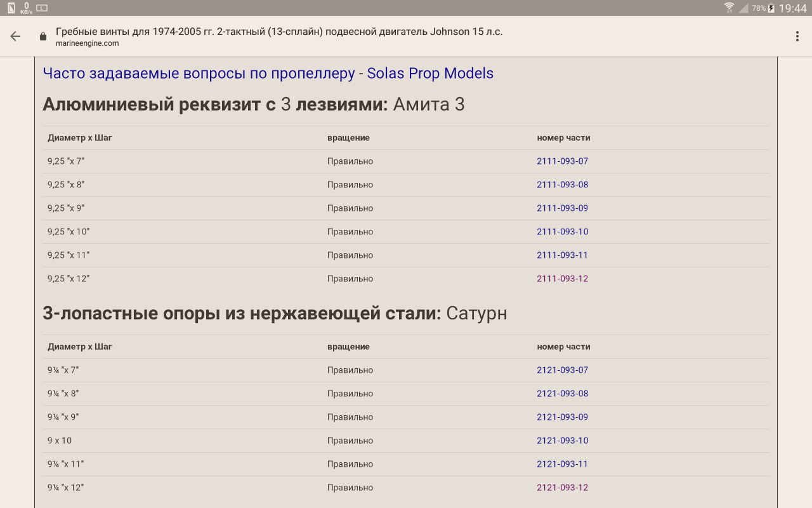
Task: Open part number 2111-093-09
Action: [x=562, y=208]
